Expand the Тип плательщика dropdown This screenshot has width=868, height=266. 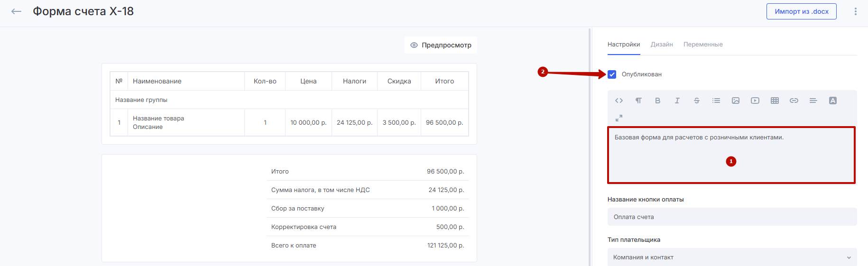732,257
